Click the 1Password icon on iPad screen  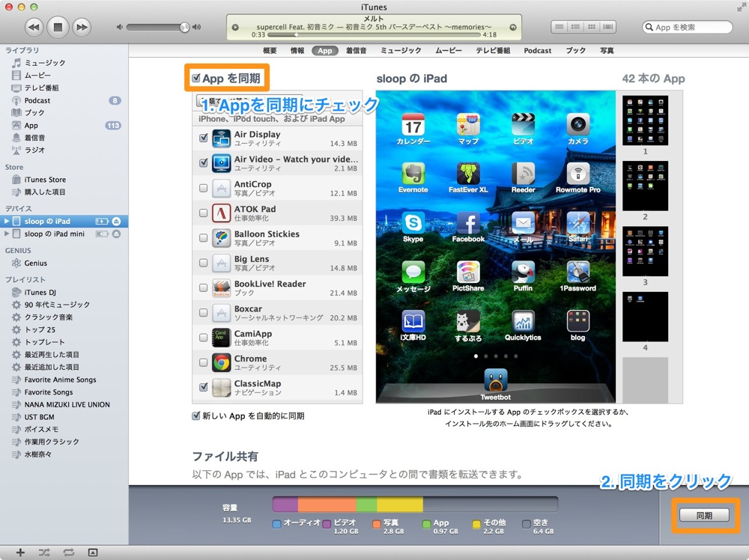pos(578,272)
